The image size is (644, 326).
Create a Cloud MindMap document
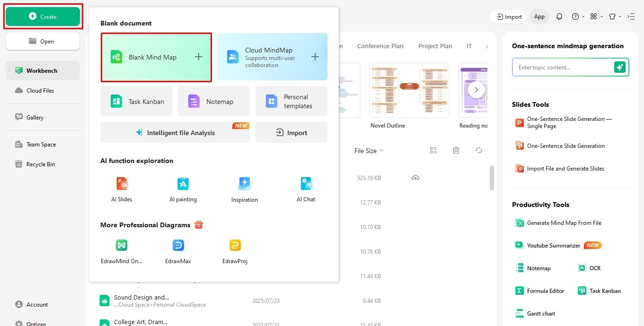(x=272, y=57)
